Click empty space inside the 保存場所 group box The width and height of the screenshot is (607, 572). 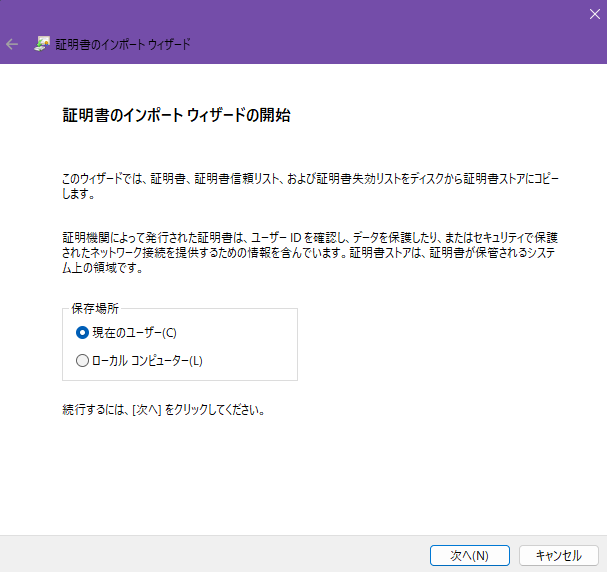[250, 345]
